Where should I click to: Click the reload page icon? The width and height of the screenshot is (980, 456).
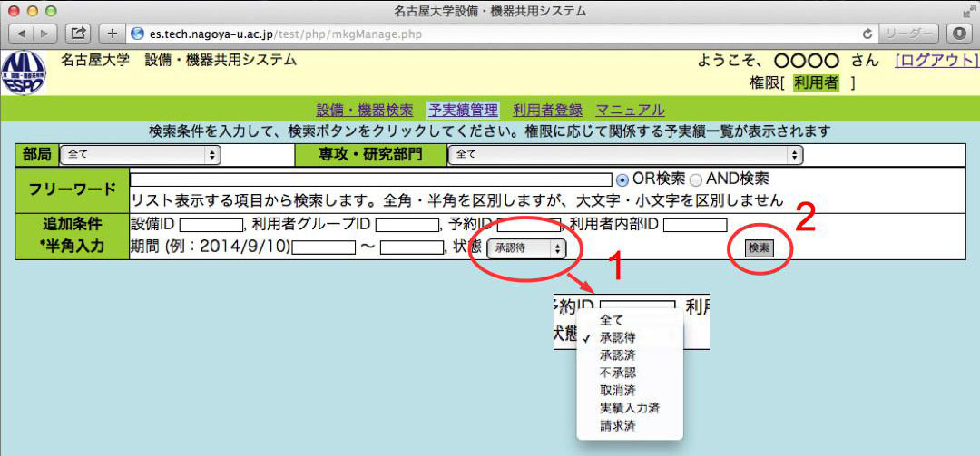click(868, 34)
